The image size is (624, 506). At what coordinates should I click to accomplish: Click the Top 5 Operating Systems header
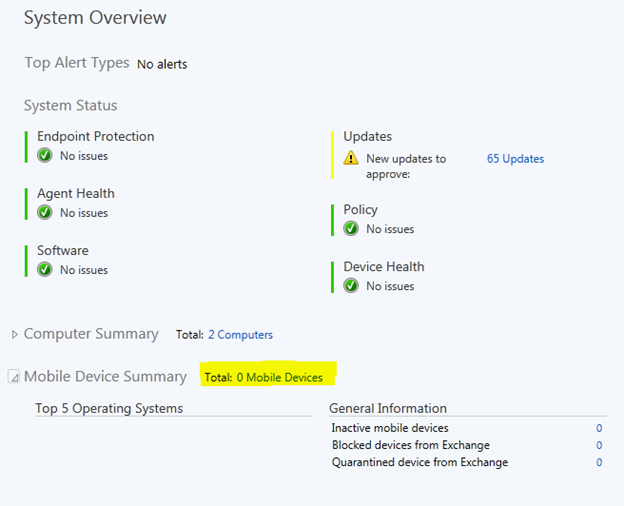tap(109, 408)
